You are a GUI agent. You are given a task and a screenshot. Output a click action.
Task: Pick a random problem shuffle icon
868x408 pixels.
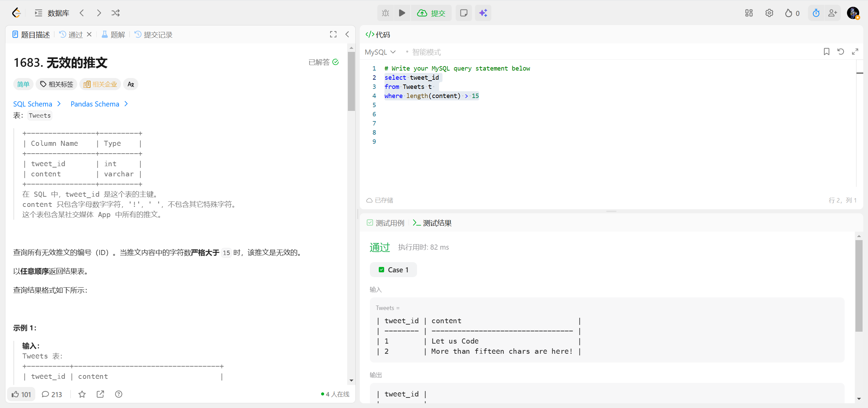click(x=116, y=13)
